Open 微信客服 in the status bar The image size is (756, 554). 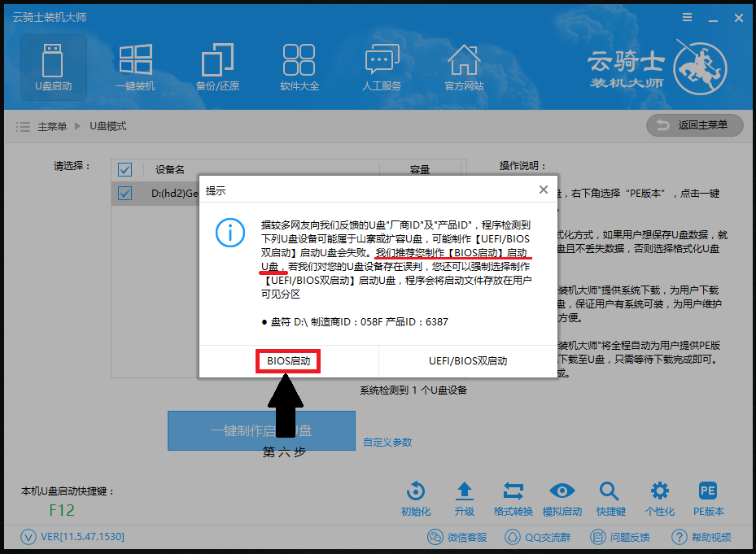click(x=457, y=537)
